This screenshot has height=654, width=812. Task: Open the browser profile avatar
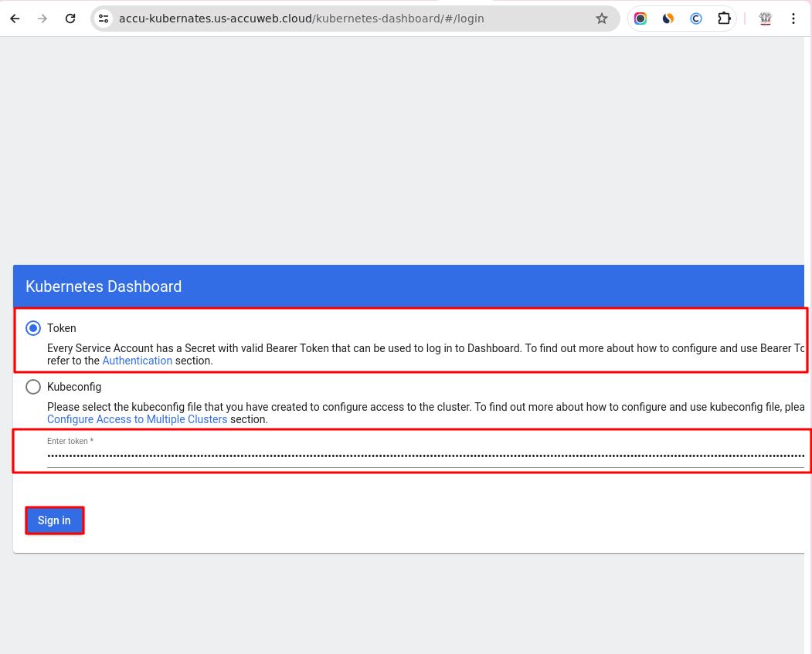[766, 19]
